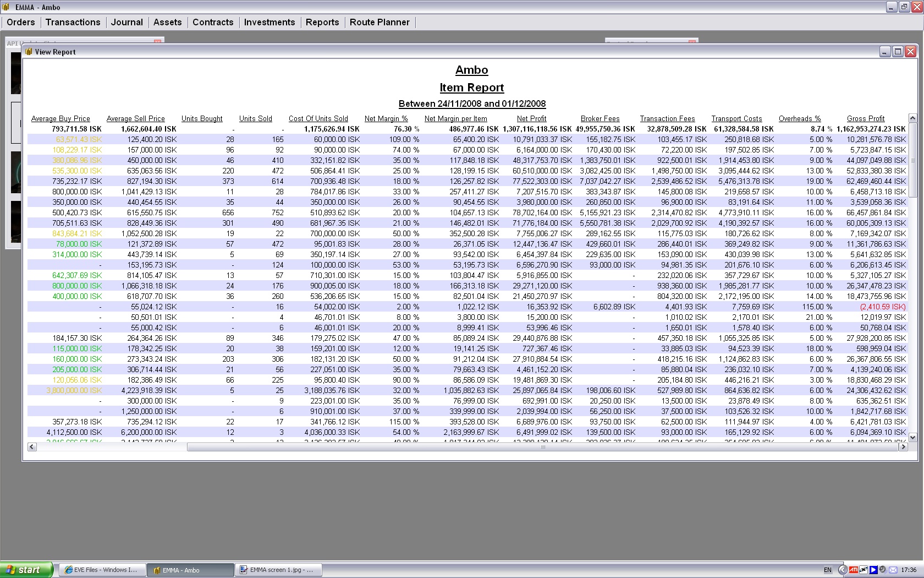Open the Contracts menu
924x578 pixels.
coord(213,22)
